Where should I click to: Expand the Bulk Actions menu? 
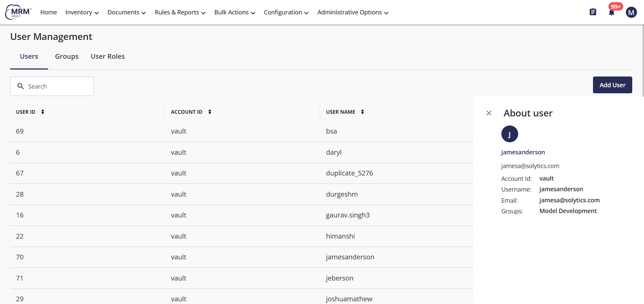tap(235, 12)
